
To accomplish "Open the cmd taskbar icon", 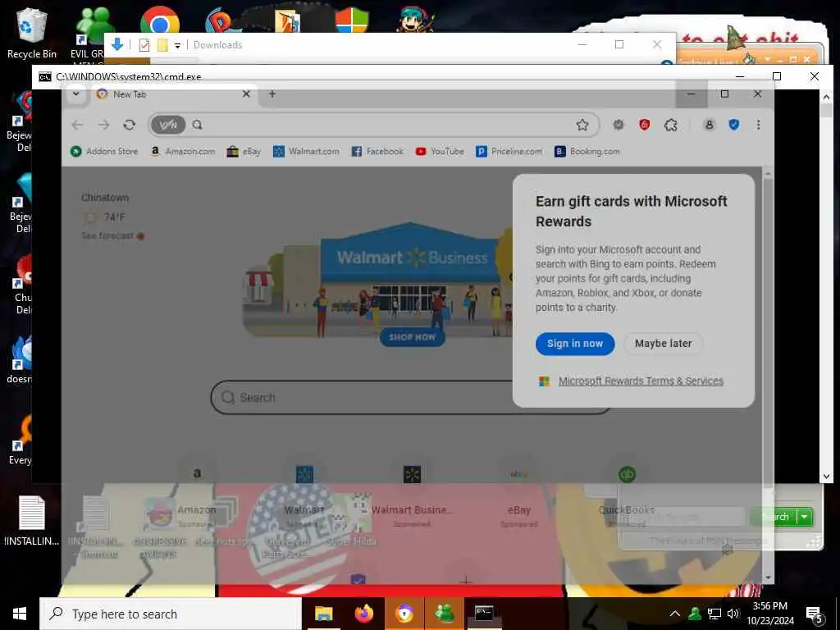I will point(484,614).
